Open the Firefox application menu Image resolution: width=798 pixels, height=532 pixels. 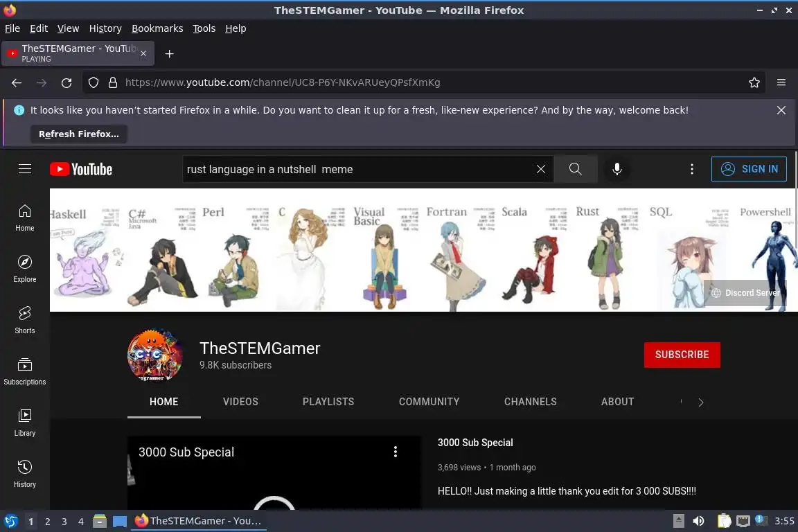781,82
